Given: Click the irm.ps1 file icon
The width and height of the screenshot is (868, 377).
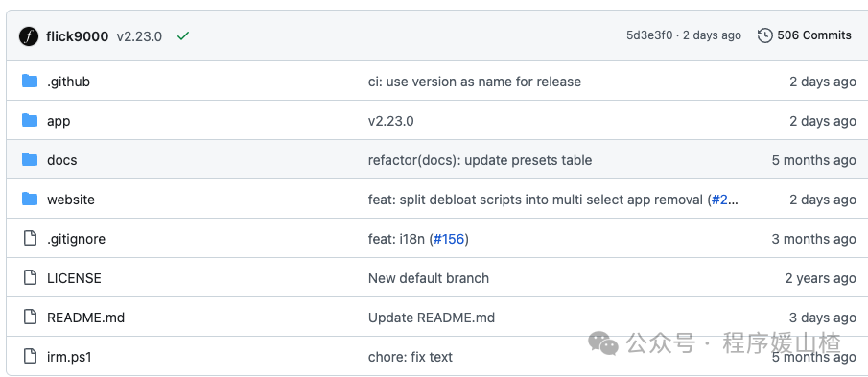Looking at the screenshot, I should pyautogui.click(x=30, y=356).
